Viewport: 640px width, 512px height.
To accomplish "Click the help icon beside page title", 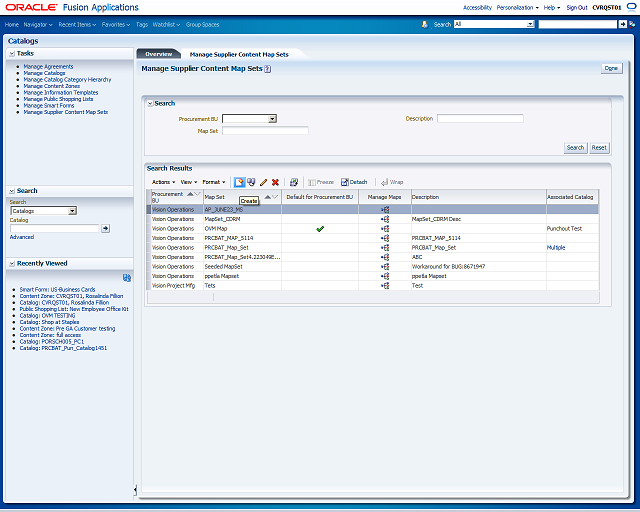I will point(268,69).
